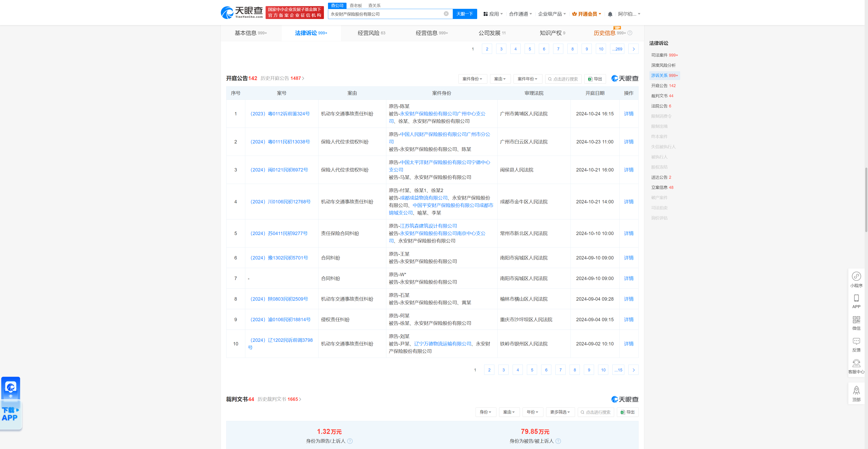
Task: Open the 反馈 feedback icon
Action: [856, 345]
